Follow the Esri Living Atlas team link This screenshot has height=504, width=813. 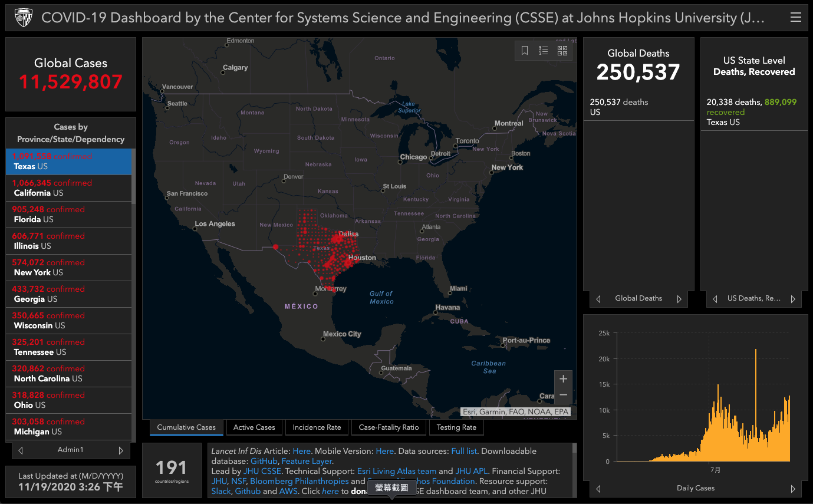point(397,471)
